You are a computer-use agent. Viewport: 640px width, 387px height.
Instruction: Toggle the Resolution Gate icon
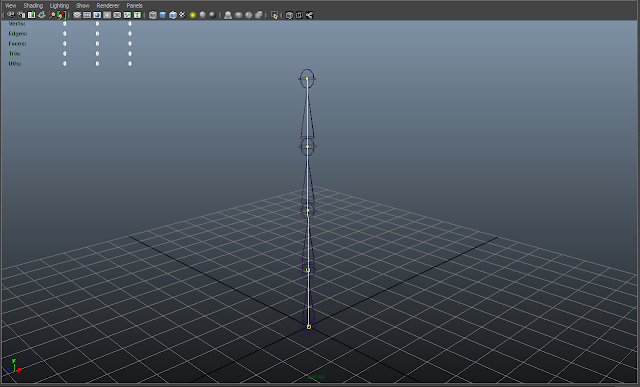coord(97,15)
